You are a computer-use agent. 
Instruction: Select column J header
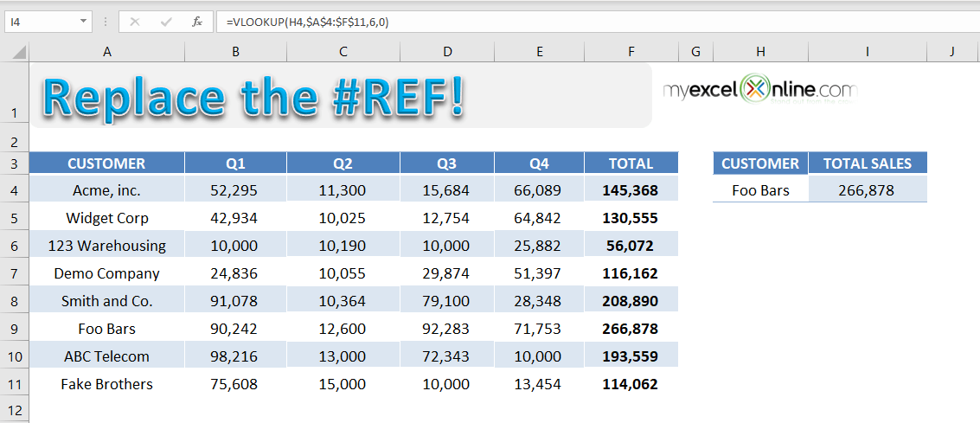pyautogui.click(x=952, y=53)
